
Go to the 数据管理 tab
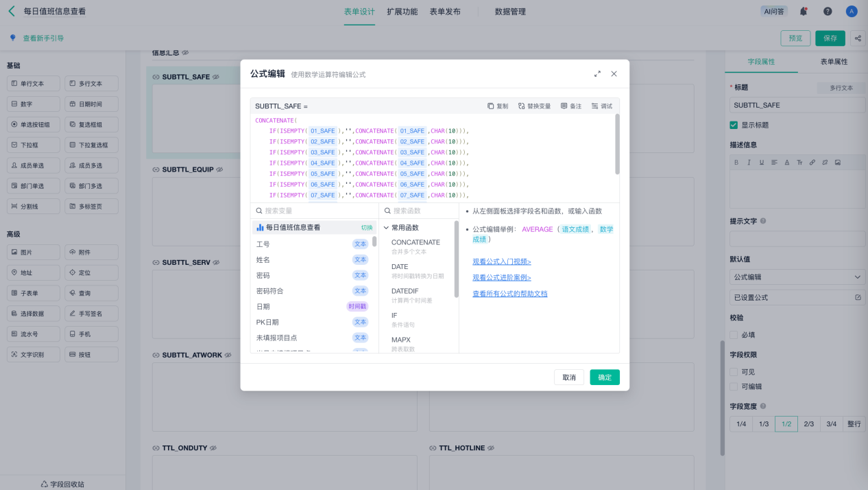tap(510, 12)
